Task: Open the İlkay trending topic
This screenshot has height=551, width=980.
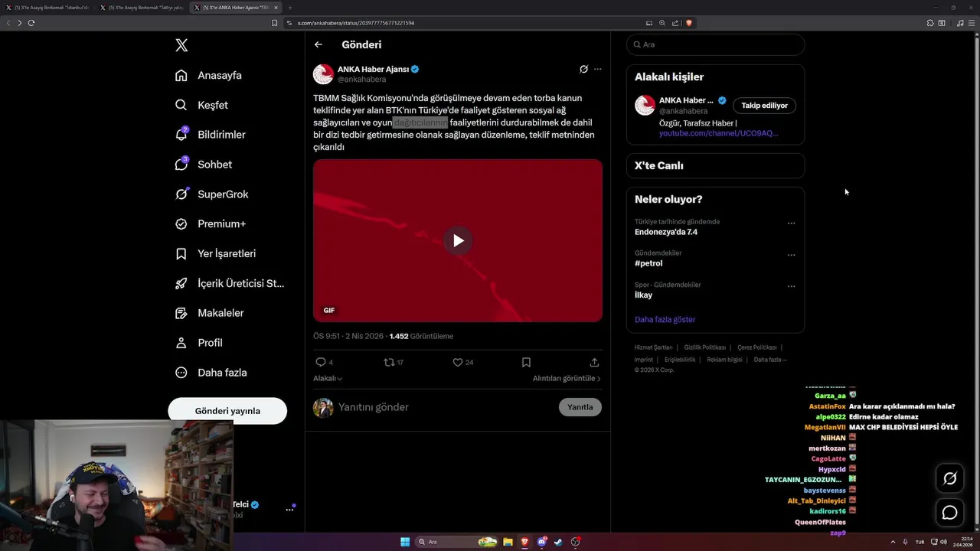Action: pos(643,295)
